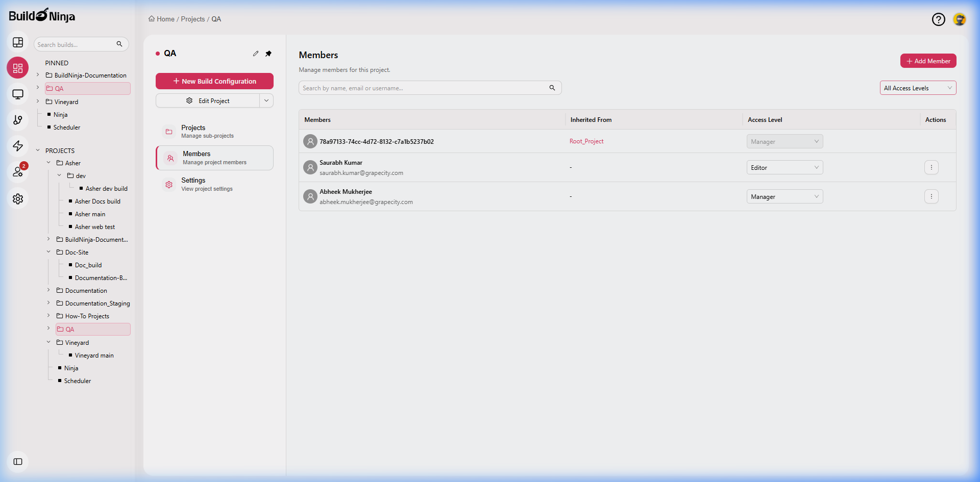The width and height of the screenshot is (980, 482).
Task: Open user administration icon showing 2 notifications
Action: pyautogui.click(x=18, y=172)
